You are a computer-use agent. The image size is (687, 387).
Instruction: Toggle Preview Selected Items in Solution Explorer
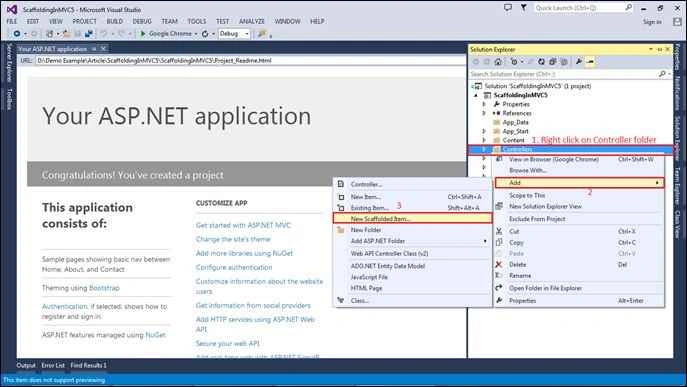pos(591,62)
